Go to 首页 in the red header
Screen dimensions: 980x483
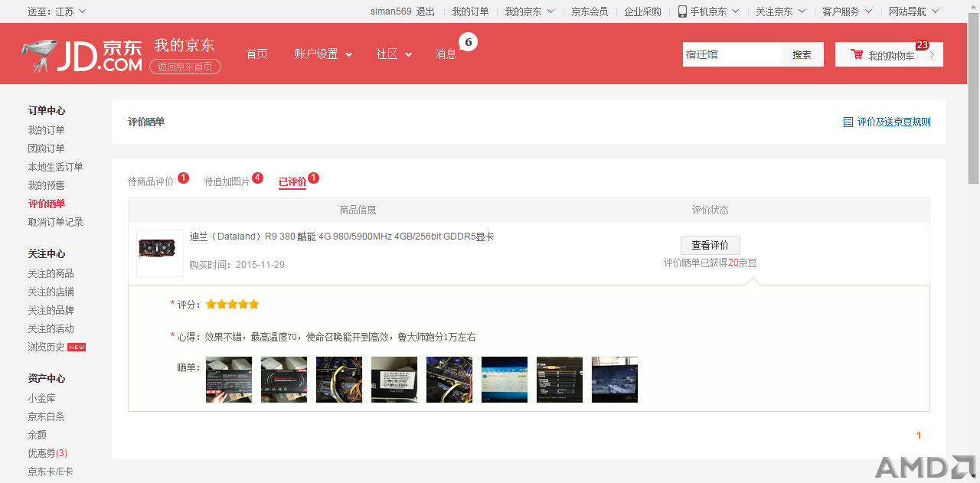coord(256,54)
